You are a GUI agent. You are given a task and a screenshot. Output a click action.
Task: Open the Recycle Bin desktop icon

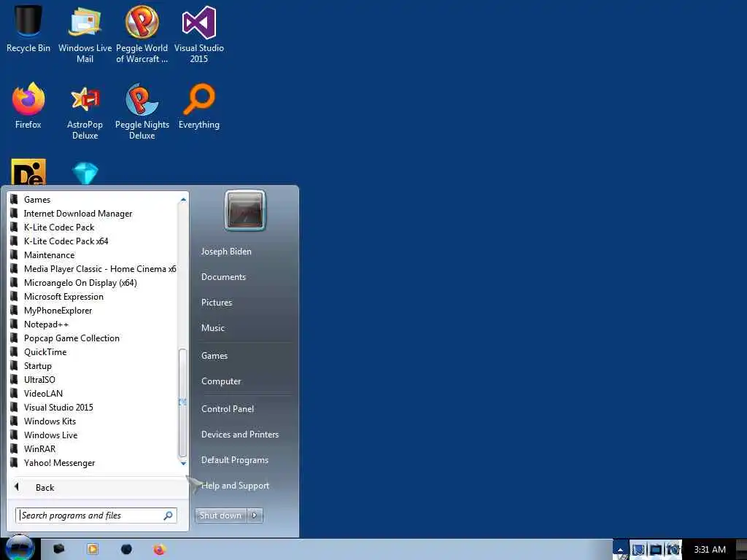(x=28, y=28)
